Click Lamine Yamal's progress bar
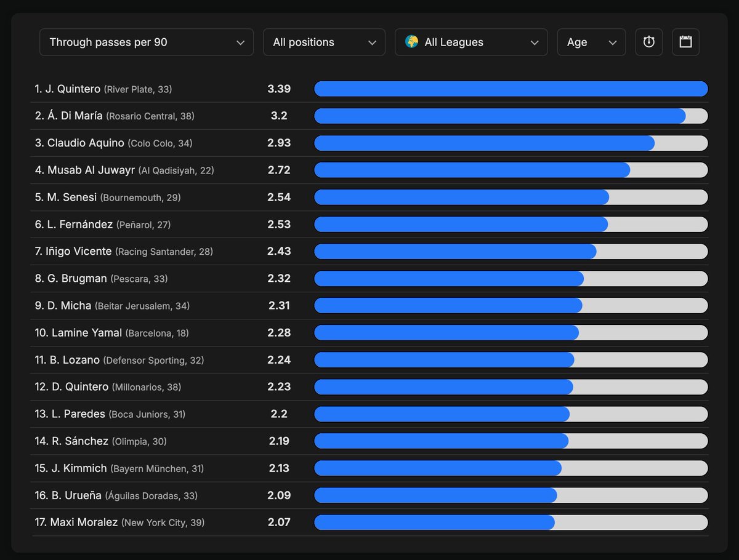 click(x=511, y=333)
